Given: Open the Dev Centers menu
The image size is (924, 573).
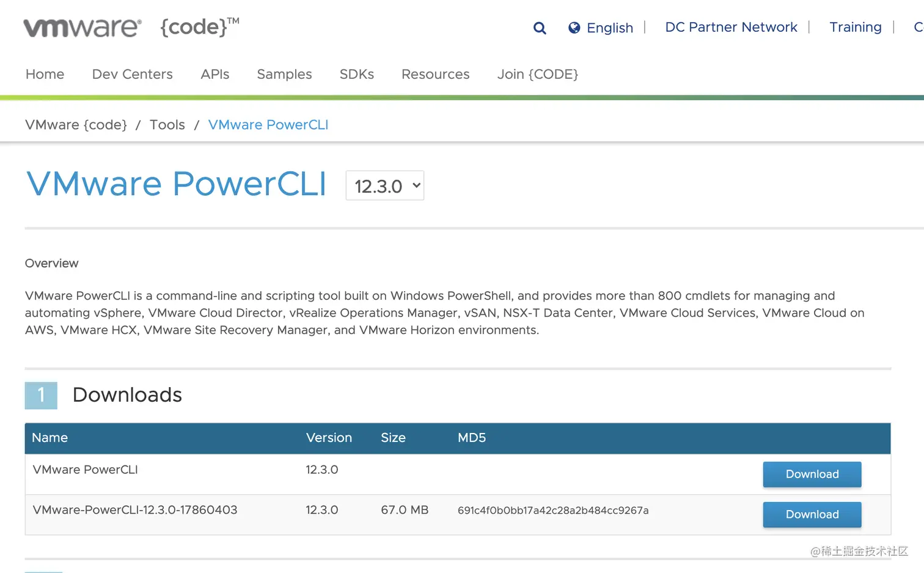Looking at the screenshot, I should [x=132, y=74].
